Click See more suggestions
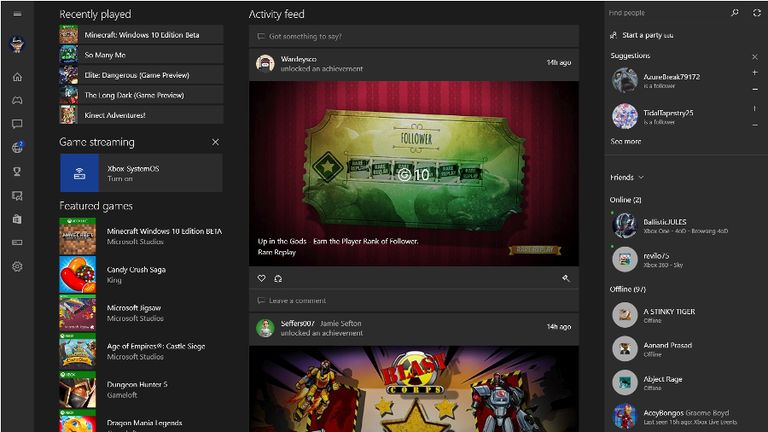This screenshot has width=768, height=432. click(625, 141)
